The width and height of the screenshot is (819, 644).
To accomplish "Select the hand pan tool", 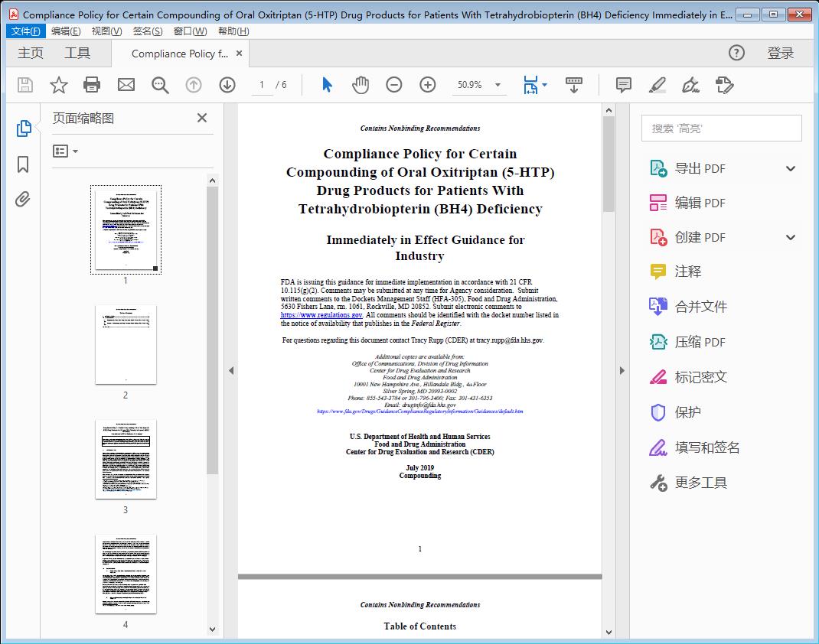I will 360,85.
